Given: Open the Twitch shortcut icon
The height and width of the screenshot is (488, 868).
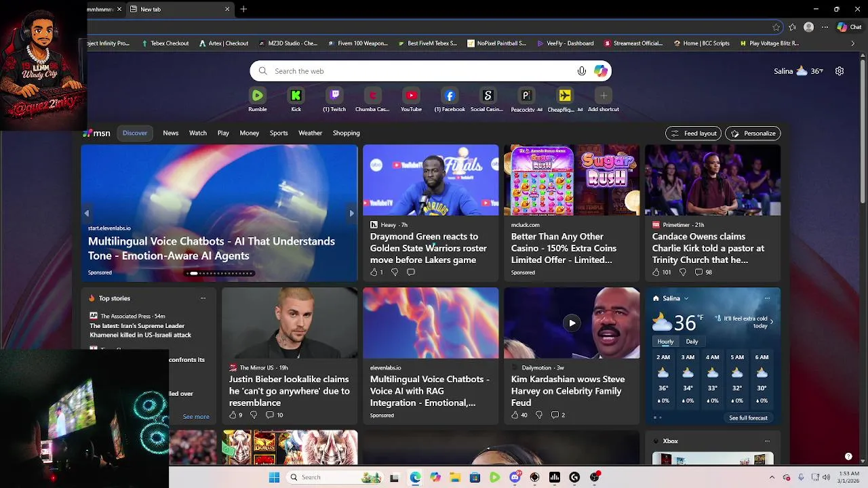Looking at the screenshot, I should 334,96.
